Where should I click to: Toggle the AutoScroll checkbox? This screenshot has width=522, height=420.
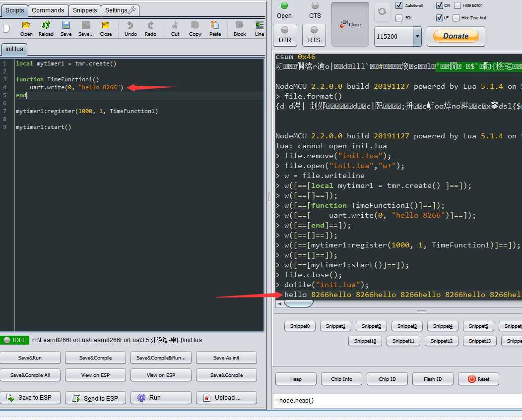pos(399,5)
